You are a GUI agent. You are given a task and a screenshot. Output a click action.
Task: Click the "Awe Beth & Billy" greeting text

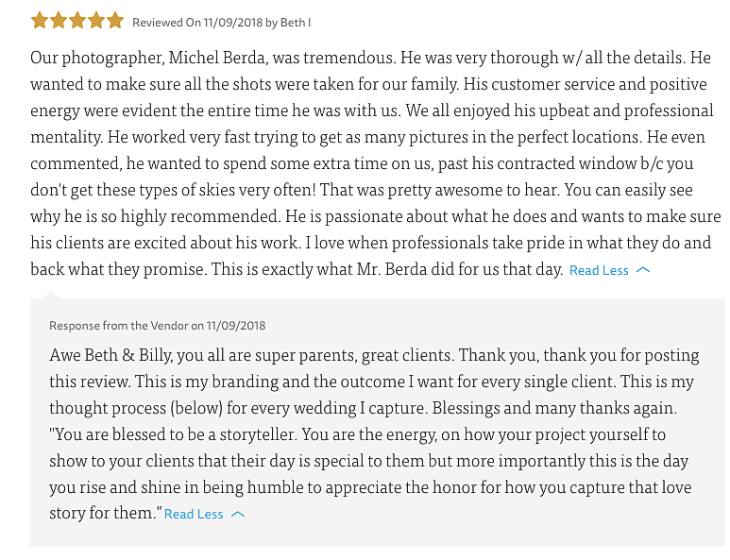tap(111, 356)
